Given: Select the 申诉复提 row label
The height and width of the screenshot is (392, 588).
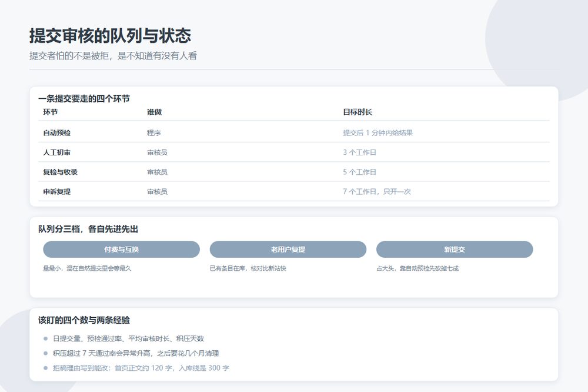Looking at the screenshot, I should pos(56,191).
